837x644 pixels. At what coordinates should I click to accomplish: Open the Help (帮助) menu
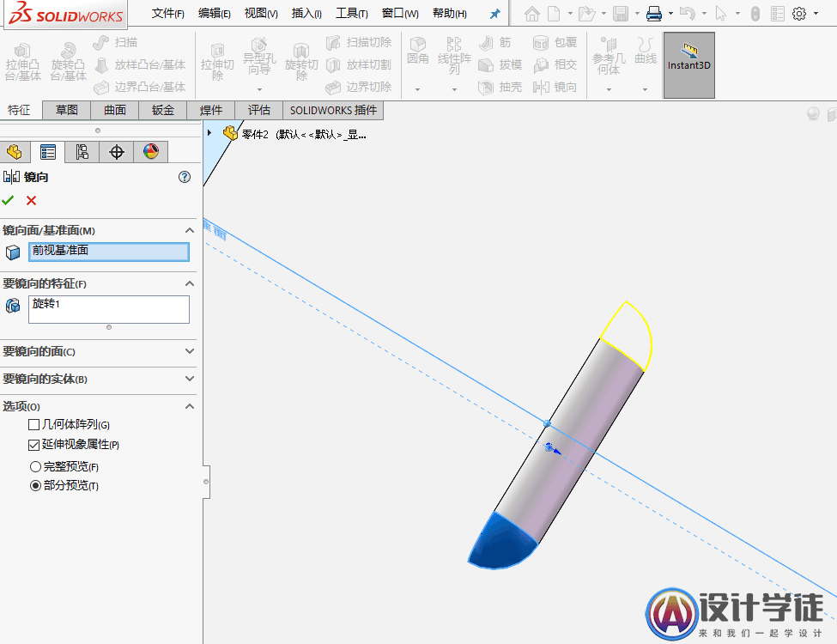pos(450,14)
